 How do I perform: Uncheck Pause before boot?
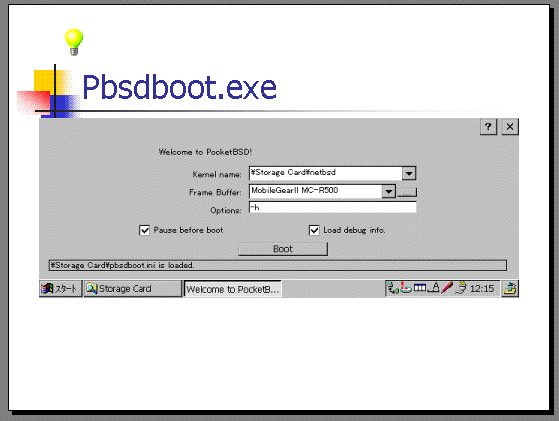(x=144, y=230)
